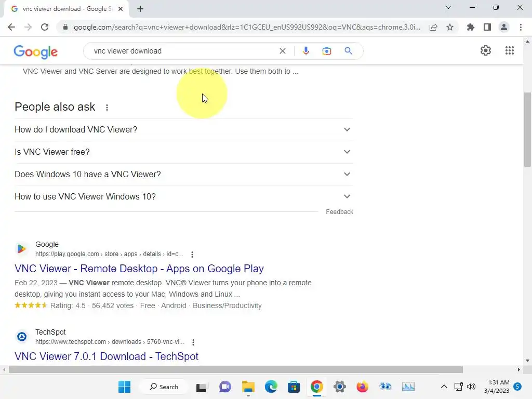Open Chat app from taskbar
Viewport: 532px width, 399px height.
point(225,387)
